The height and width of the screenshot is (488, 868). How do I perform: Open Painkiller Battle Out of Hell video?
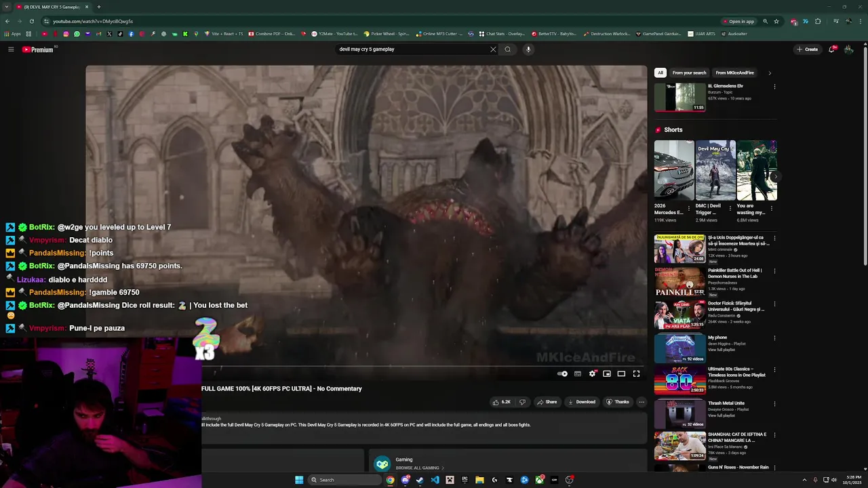coord(679,282)
